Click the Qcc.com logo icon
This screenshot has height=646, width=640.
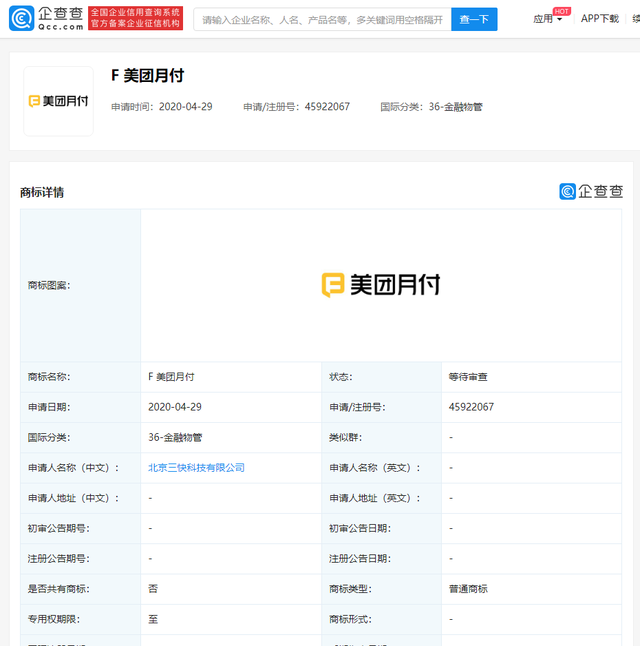21,18
